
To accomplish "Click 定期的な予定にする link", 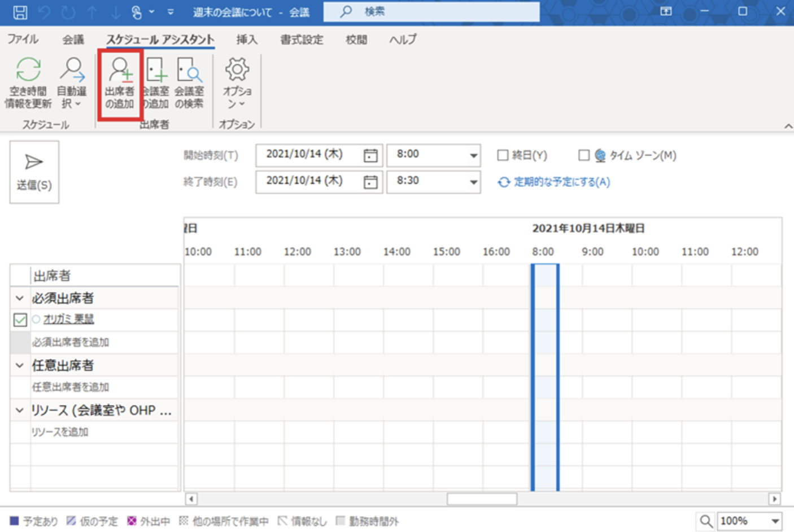I will point(561,182).
